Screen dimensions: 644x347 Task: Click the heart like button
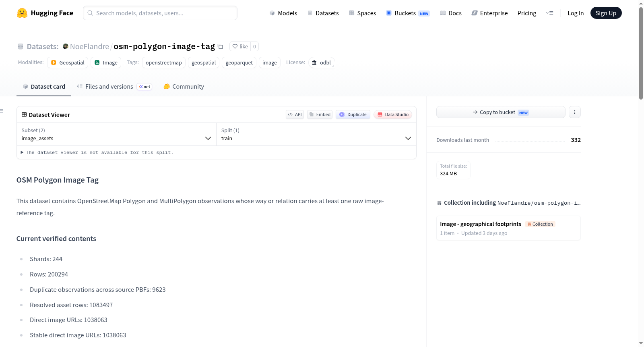pos(240,46)
